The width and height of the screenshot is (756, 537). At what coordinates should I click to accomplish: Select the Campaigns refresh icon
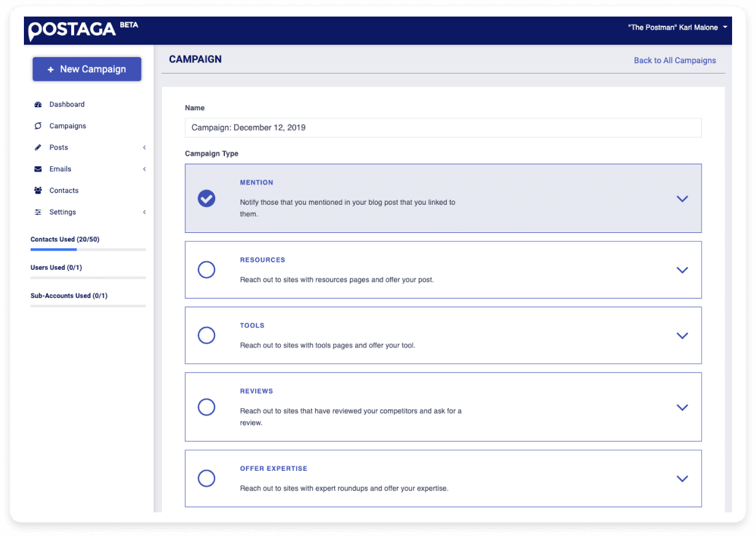[38, 126]
